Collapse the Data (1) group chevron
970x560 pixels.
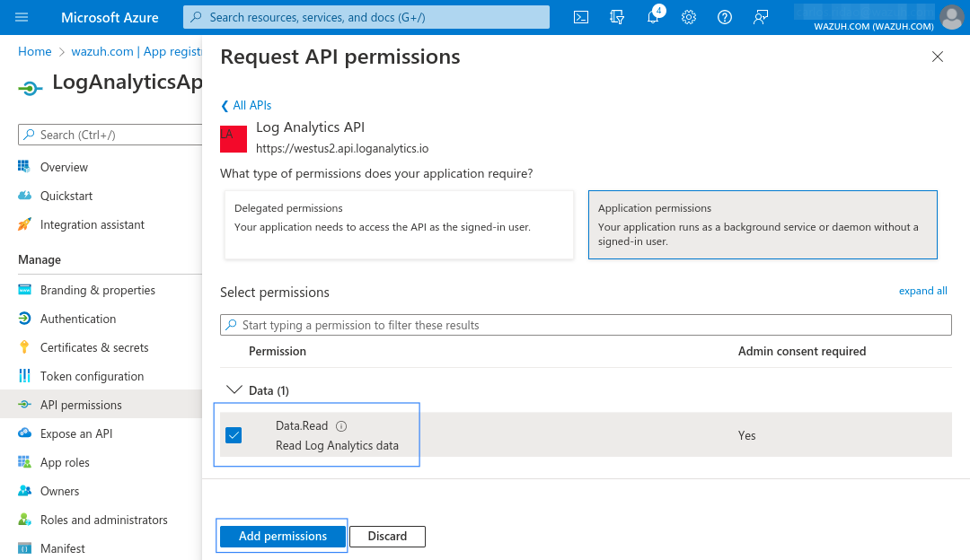[234, 390]
